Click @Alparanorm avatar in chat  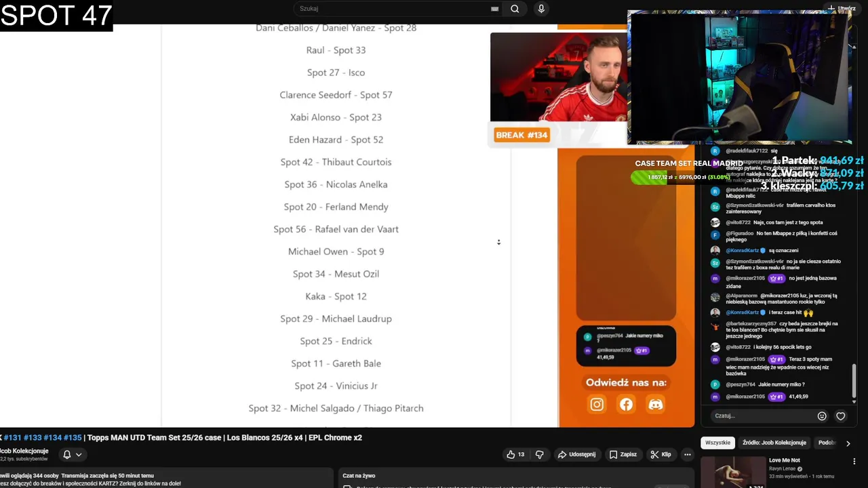point(715,297)
